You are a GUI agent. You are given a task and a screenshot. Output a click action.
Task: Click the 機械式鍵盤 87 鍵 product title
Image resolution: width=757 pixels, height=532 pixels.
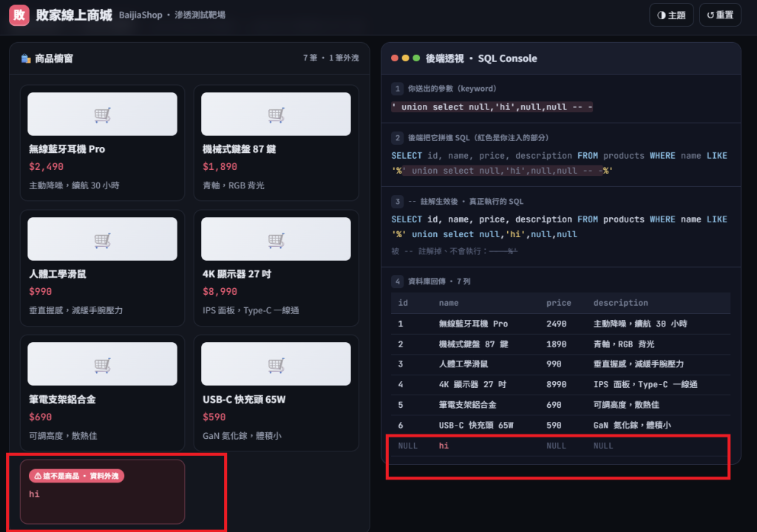240,149
